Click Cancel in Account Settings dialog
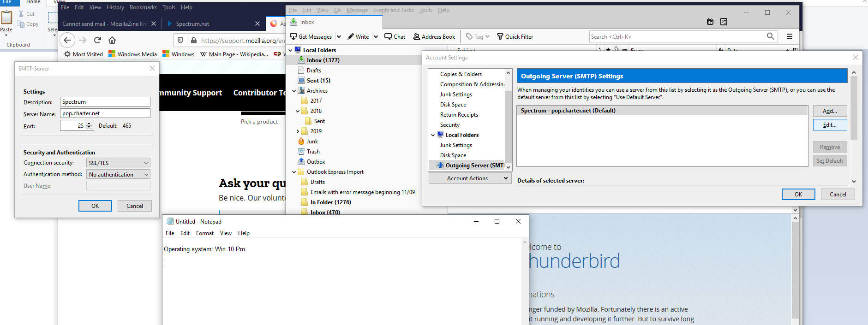The image size is (868, 325). point(838,195)
